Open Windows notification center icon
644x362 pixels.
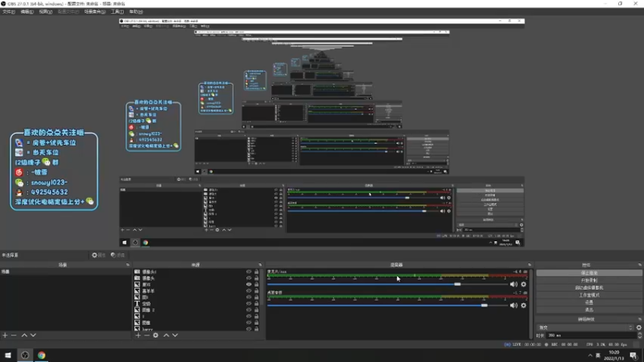point(634,355)
